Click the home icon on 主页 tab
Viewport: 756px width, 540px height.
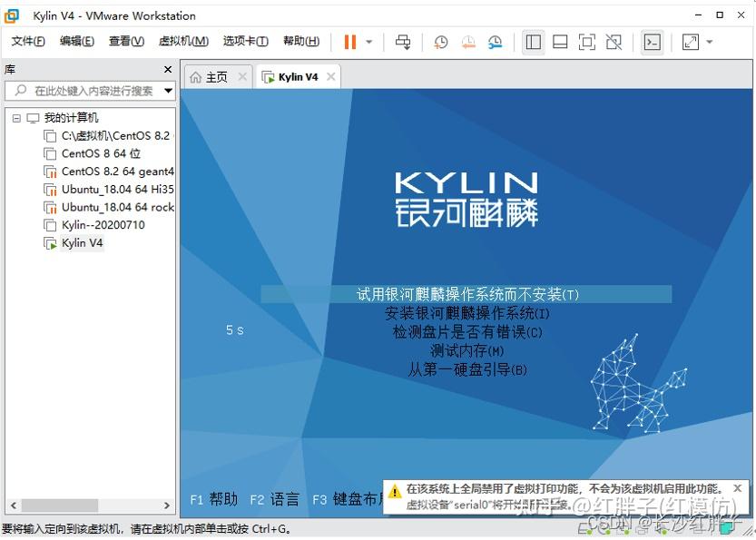[x=195, y=77]
